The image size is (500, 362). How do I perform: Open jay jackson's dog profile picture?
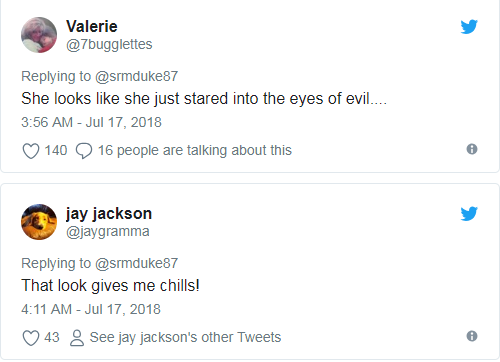point(39,222)
